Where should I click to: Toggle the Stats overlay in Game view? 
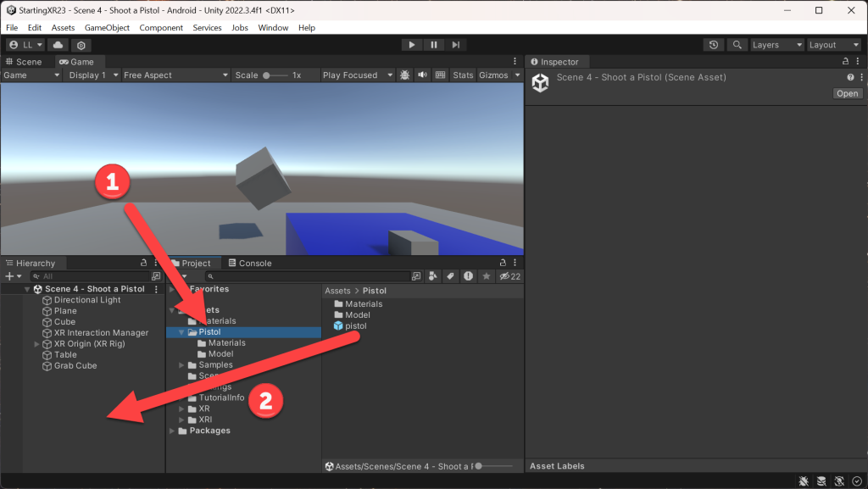point(463,75)
